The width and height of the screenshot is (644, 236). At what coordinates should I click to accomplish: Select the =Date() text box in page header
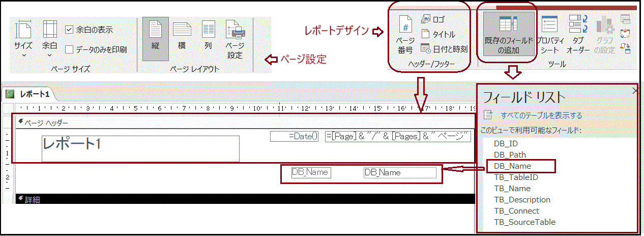click(x=295, y=136)
